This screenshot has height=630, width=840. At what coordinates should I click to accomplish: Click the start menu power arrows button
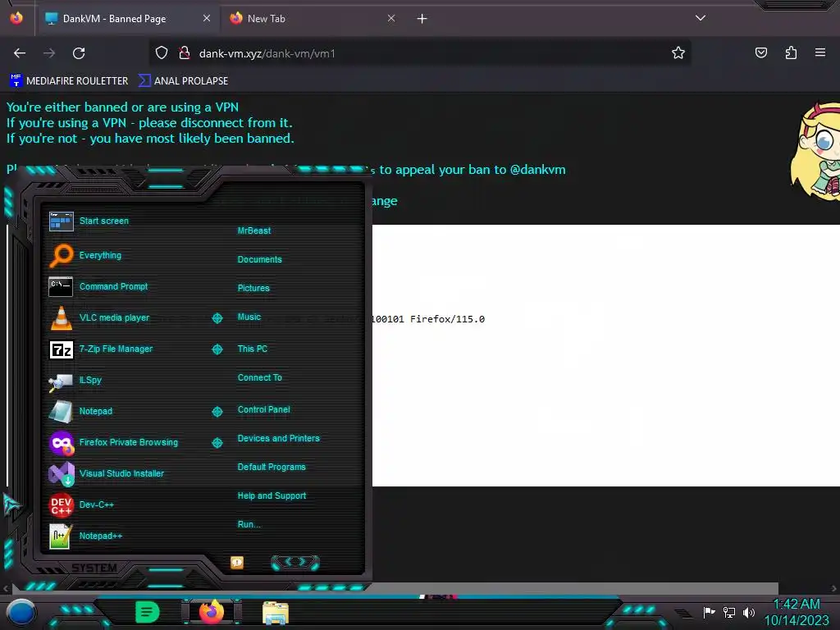tap(295, 562)
